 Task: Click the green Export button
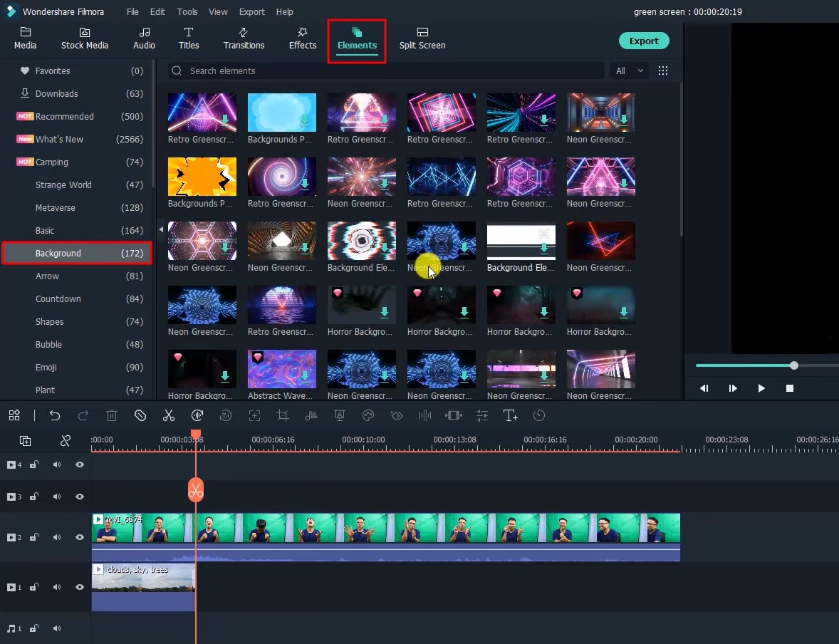[x=644, y=41]
